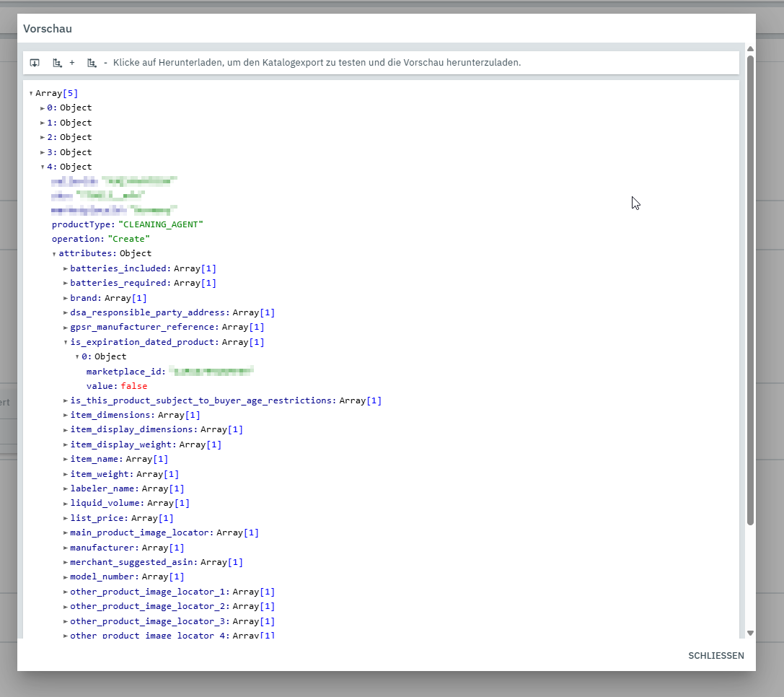Screen dimensions: 784x697
Task: Click the scrollbar down arrow
Action: [750, 633]
